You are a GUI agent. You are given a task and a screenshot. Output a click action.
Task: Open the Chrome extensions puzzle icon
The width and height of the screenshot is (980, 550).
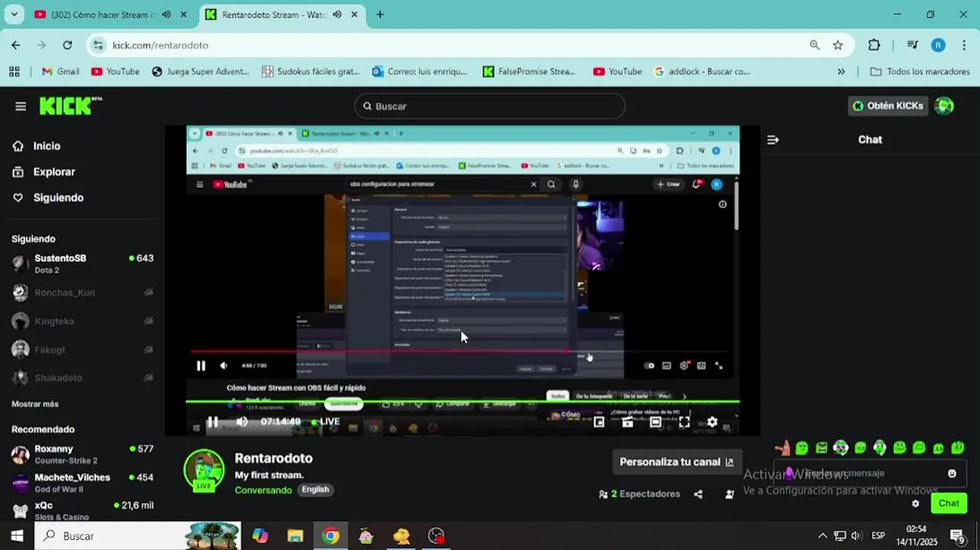(x=874, y=45)
